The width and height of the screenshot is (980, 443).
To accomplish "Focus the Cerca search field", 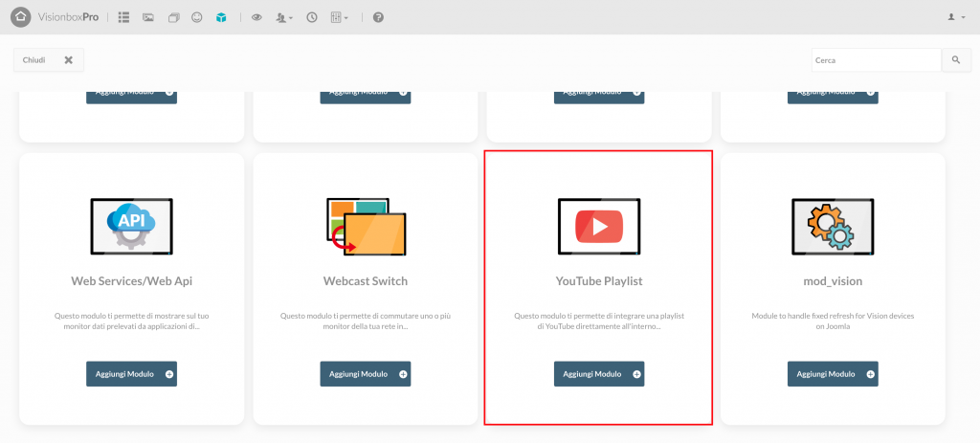I will [x=877, y=60].
